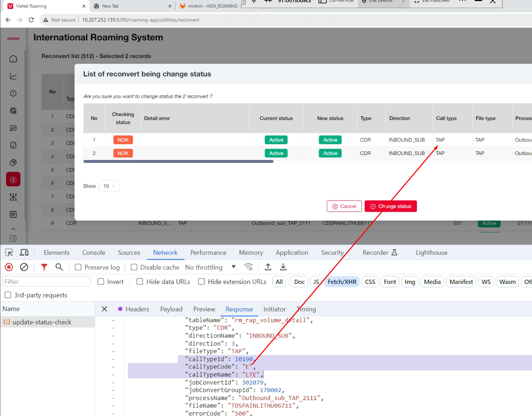Image resolution: width=532 pixels, height=416 pixels.
Task: Select the inspect element picker icon
Action: 9,252
